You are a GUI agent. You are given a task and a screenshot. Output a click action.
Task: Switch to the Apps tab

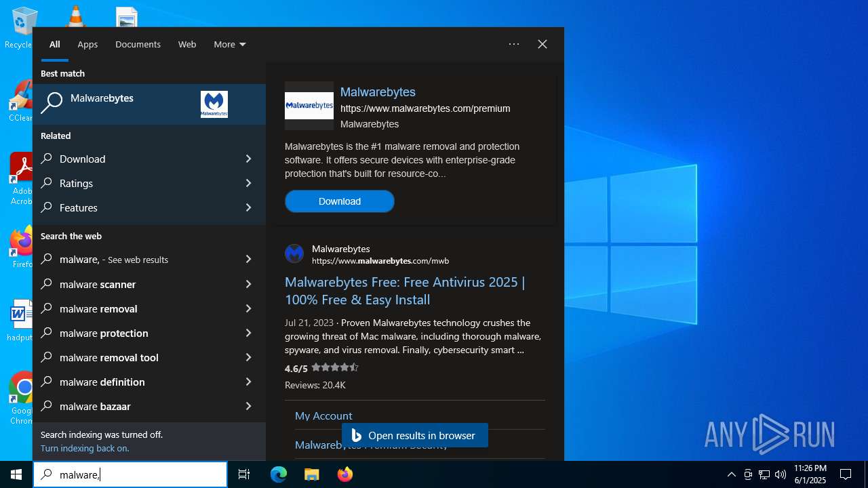pos(87,44)
